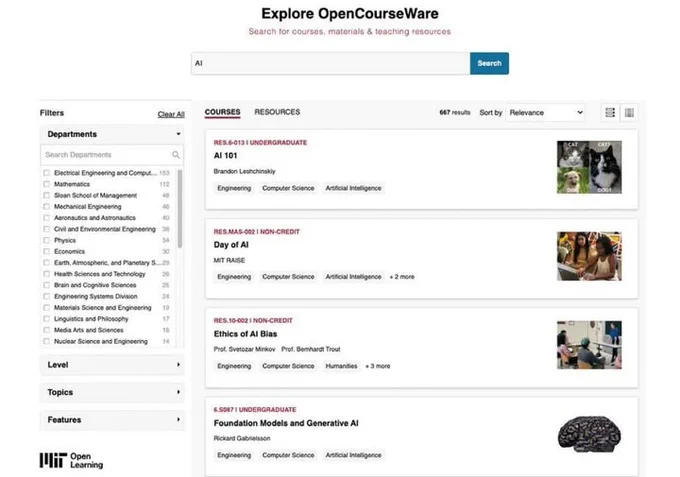
Task: Open the MIT Open Learning logo
Action: (71, 461)
